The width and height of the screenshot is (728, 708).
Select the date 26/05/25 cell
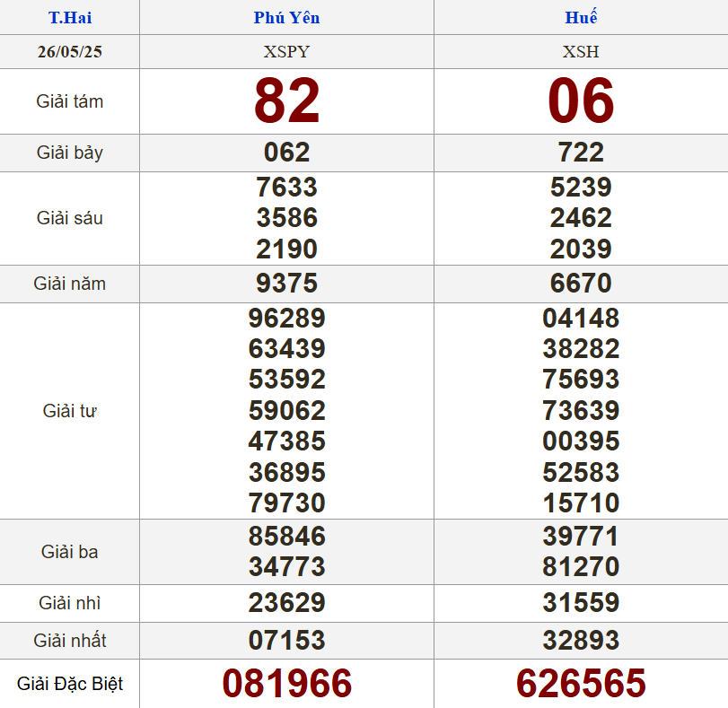[70, 51]
